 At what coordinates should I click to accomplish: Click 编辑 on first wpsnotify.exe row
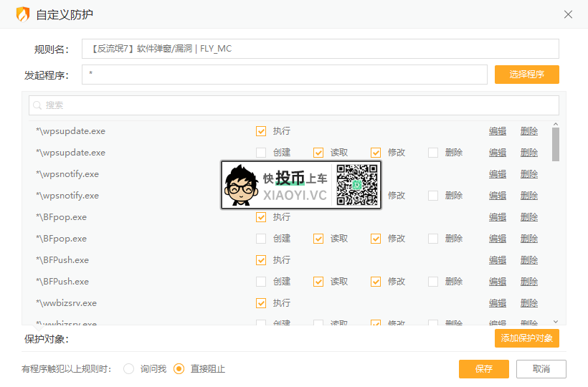tap(498, 174)
